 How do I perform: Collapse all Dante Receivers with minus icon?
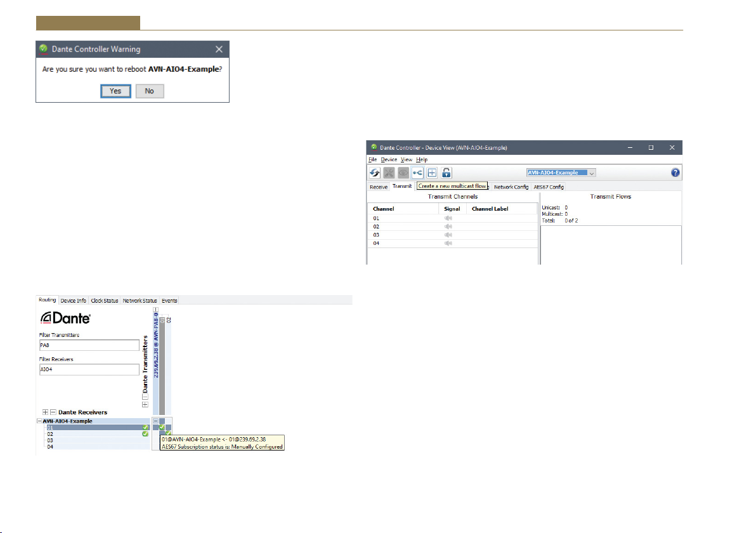[x=53, y=412]
